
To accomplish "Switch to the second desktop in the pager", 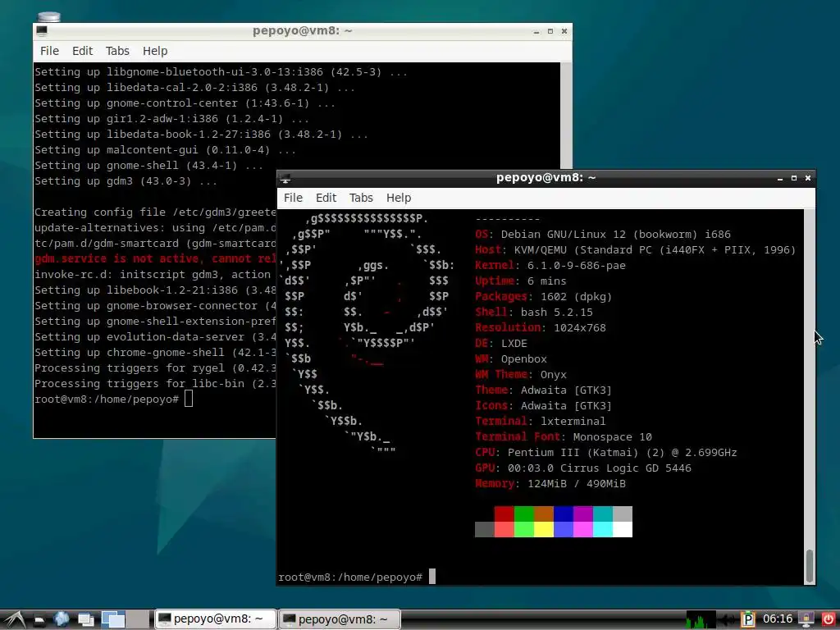I will pos(138,620).
